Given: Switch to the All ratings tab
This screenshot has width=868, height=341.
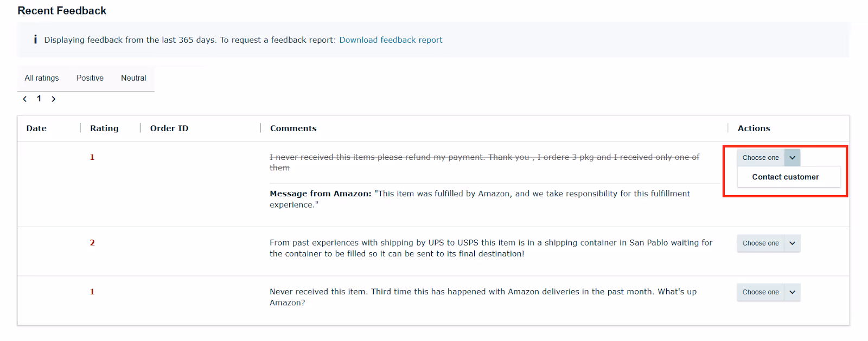Looking at the screenshot, I should [x=42, y=78].
